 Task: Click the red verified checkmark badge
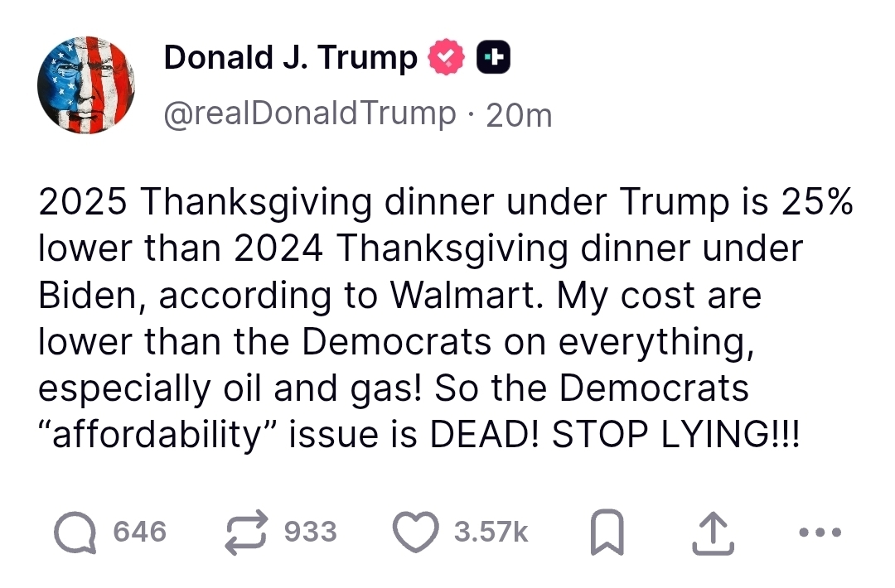tap(446, 57)
